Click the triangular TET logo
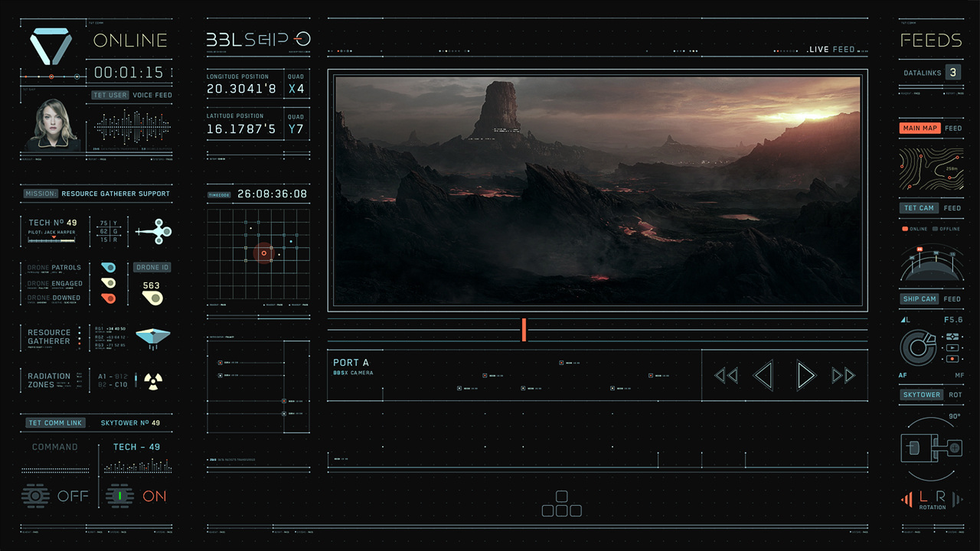980x551 pixels. [51, 46]
